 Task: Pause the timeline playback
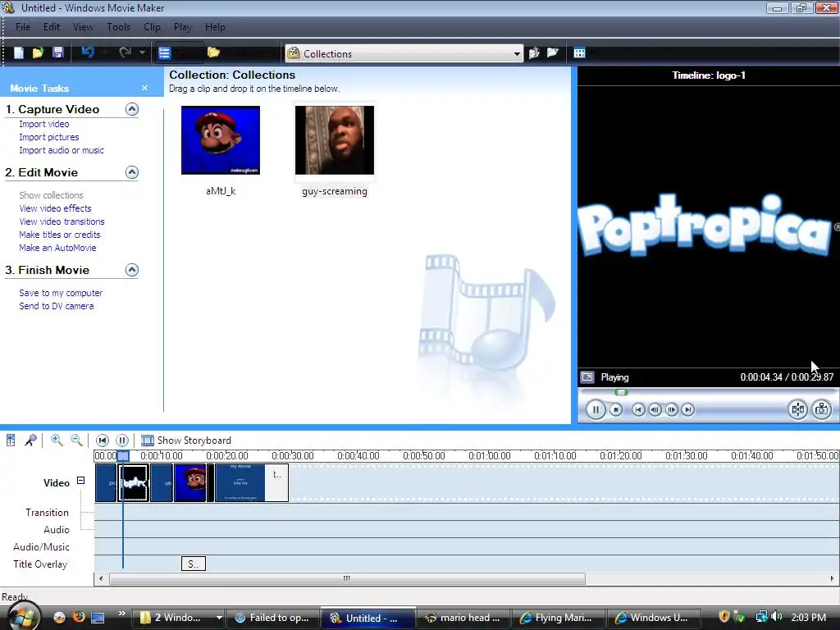pyautogui.click(x=122, y=441)
